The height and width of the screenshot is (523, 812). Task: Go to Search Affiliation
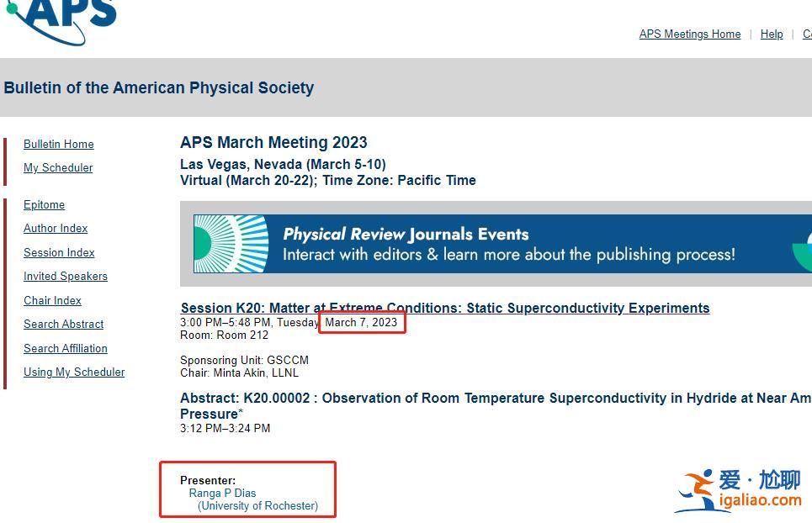[66, 349]
